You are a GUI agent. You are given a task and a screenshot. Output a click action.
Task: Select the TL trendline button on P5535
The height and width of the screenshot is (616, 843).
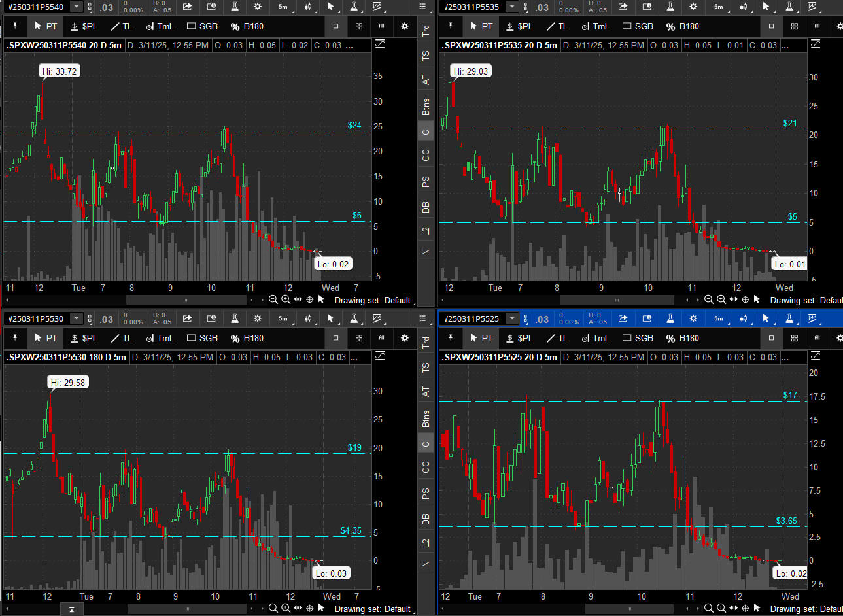pos(557,26)
